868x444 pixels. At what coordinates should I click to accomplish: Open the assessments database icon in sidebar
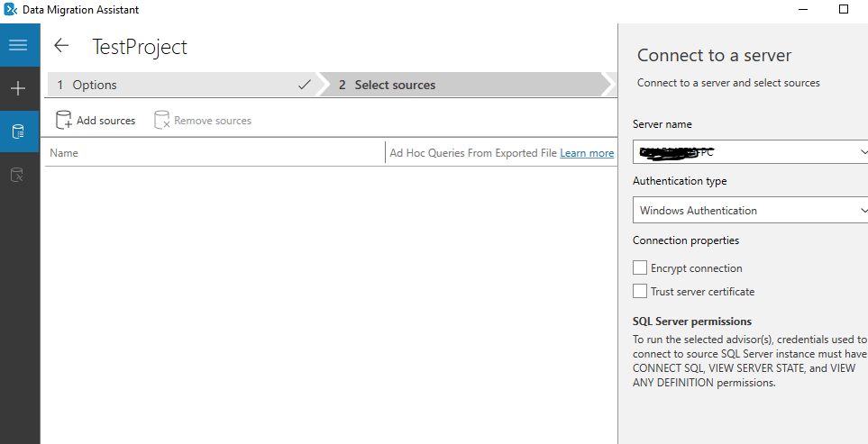coord(18,131)
